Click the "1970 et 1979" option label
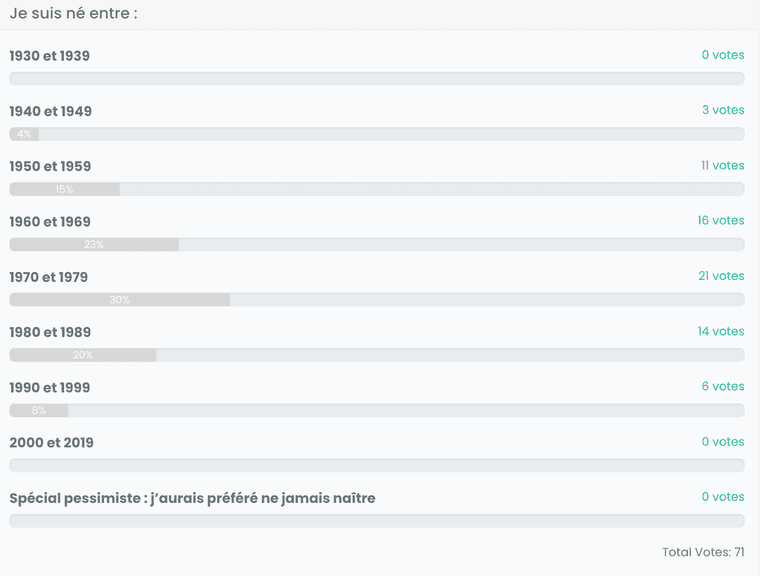This screenshot has width=760, height=576. [48, 277]
